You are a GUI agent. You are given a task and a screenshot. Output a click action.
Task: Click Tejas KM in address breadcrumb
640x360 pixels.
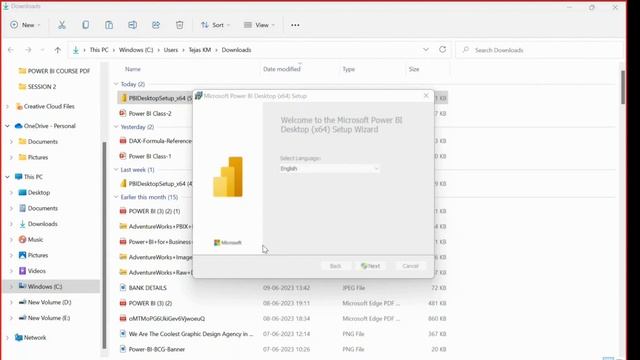(x=200, y=50)
